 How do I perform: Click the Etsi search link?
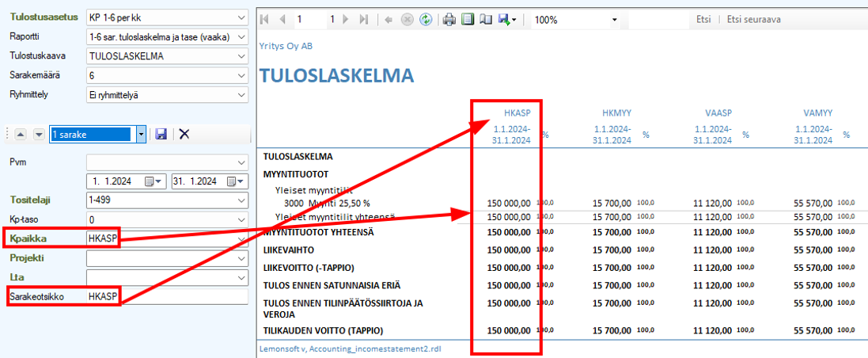tap(703, 20)
